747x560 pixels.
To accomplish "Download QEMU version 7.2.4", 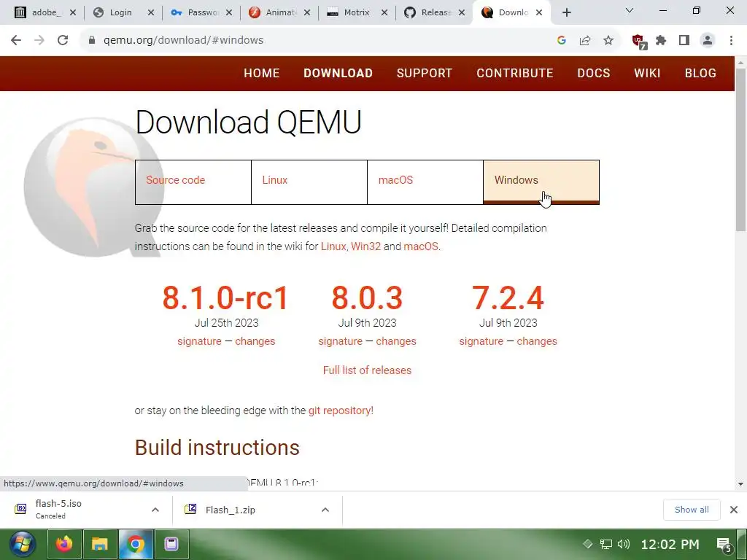I will [508, 298].
